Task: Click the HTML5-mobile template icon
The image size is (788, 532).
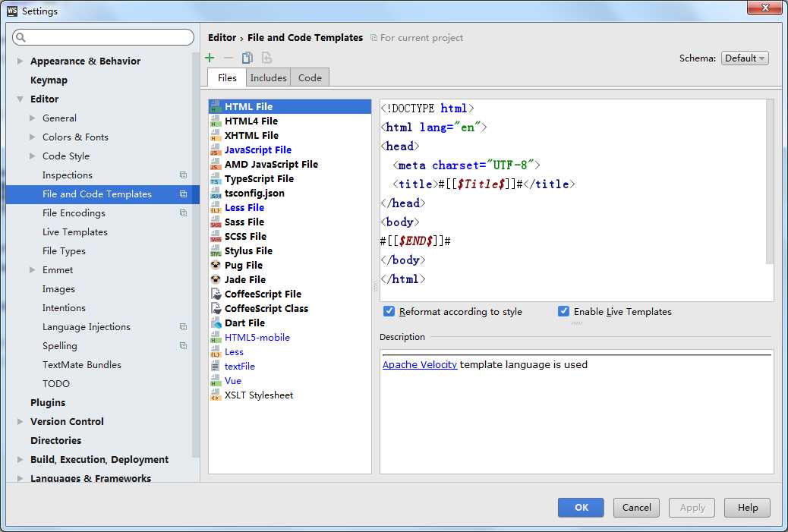Action: point(216,338)
